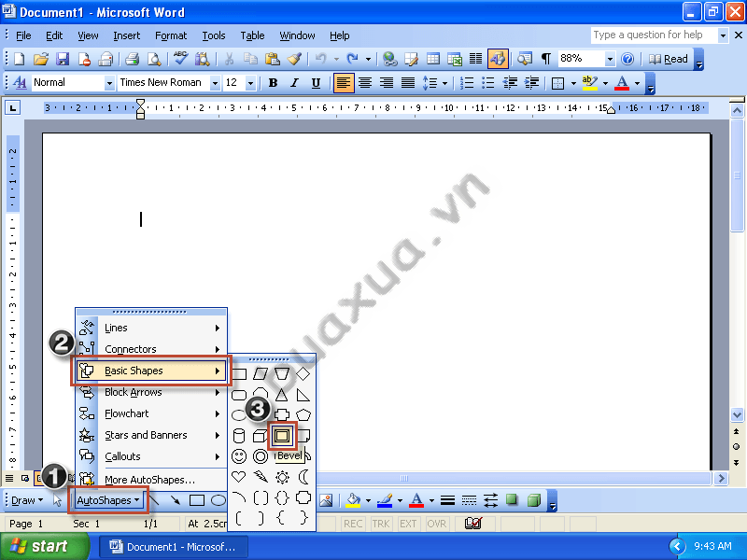Open the 88% zoom dropdown
The height and width of the screenshot is (560, 747).
tap(610, 59)
